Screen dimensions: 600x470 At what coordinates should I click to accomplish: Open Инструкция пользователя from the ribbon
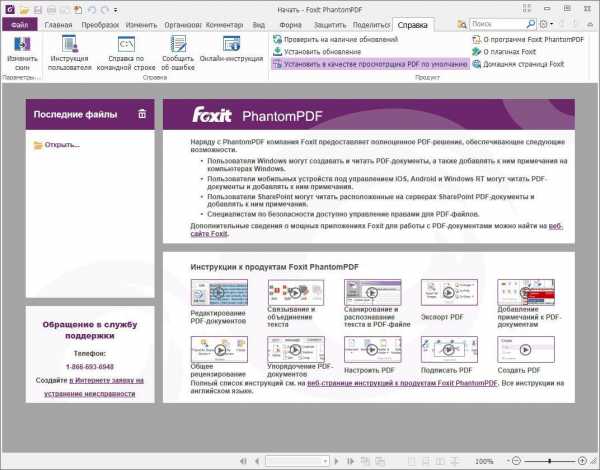coord(70,53)
